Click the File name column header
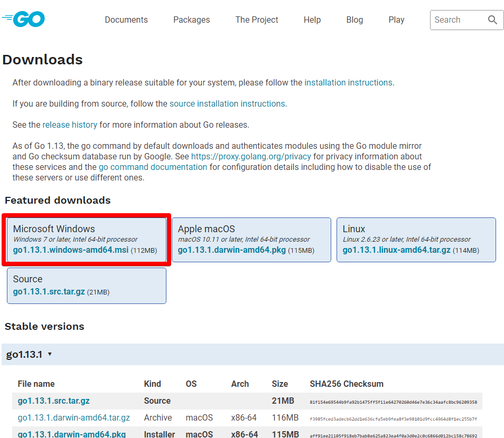The height and width of the screenshot is (438, 504). 36,384
